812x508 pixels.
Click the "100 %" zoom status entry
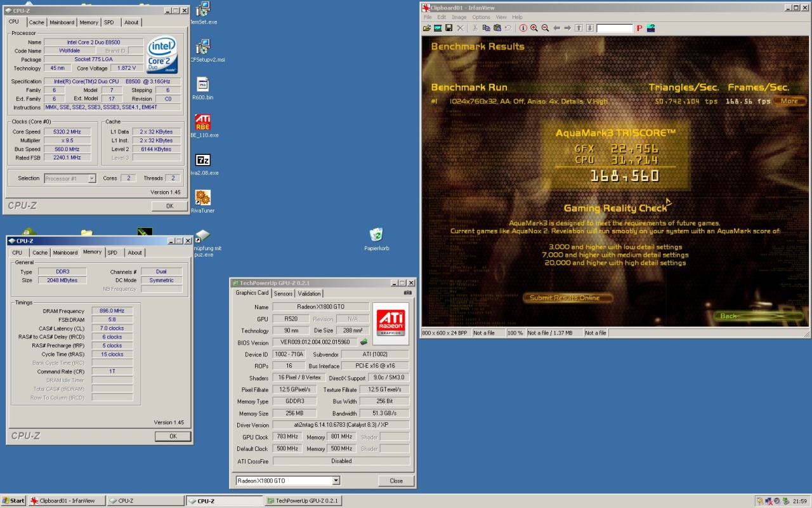pyautogui.click(x=515, y=333)
